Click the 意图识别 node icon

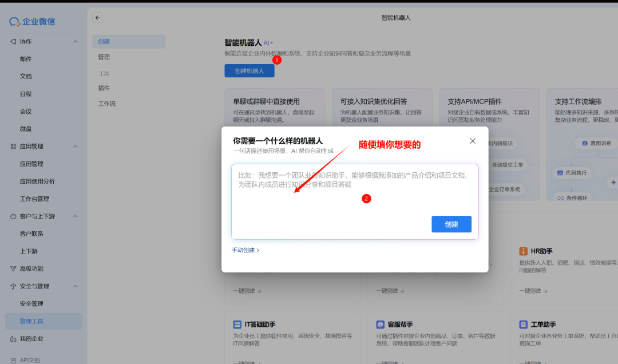(x=584, y=143)
